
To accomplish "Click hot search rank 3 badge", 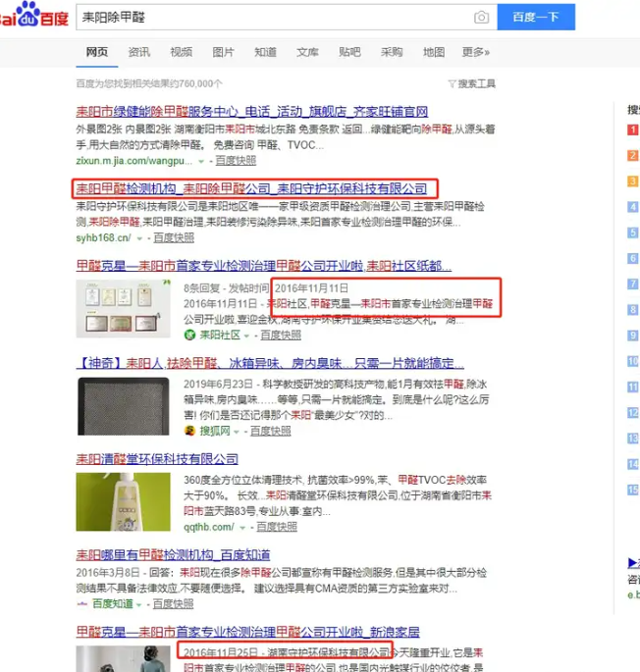I will coord(633,181).
